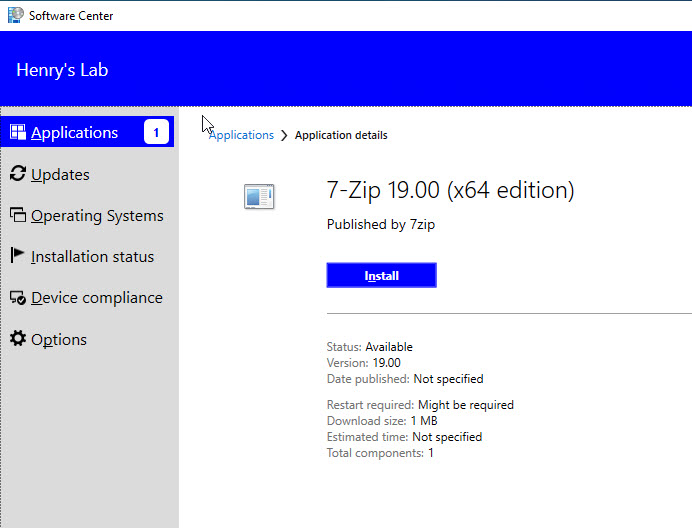Click the Applications count badge showing 1

156,132
